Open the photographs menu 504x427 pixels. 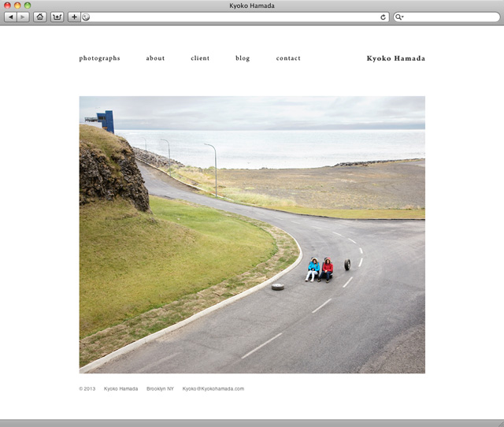100,58
